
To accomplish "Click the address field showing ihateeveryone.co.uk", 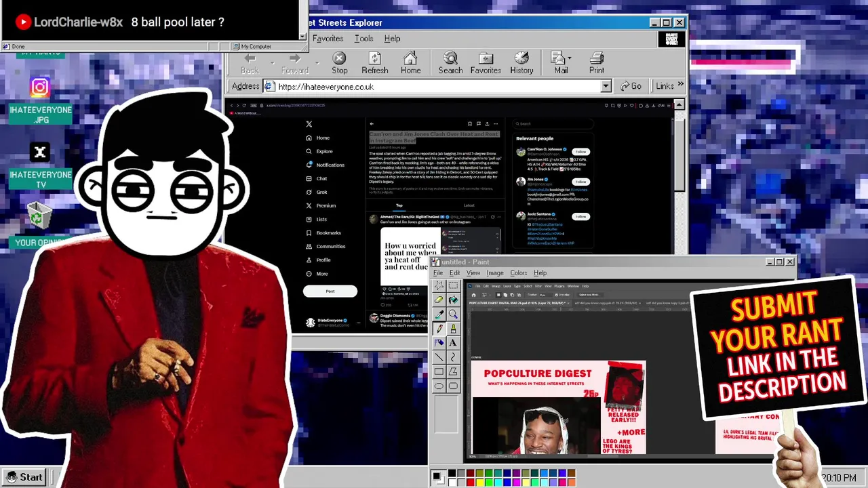I will pos(437,87).
